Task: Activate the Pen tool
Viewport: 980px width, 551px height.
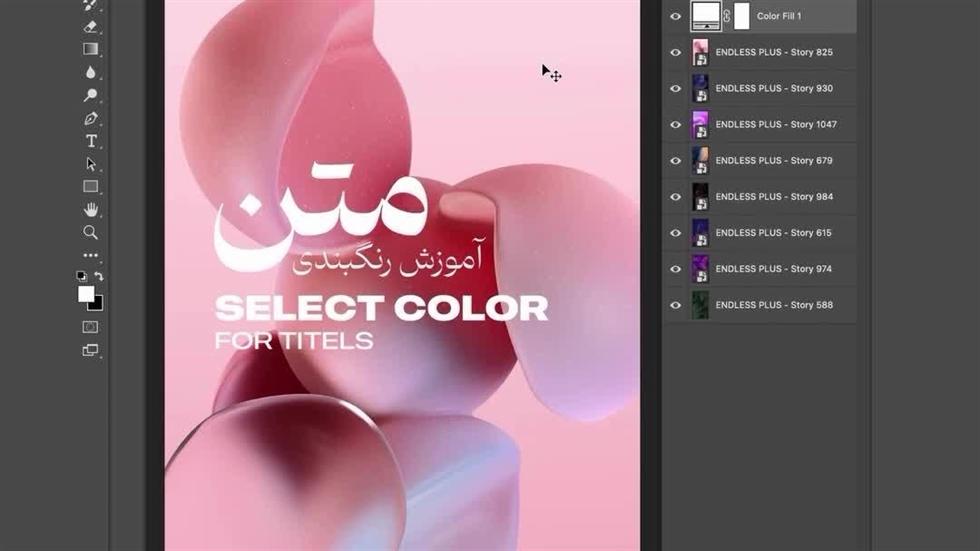Action: click(x=90, y=119)
